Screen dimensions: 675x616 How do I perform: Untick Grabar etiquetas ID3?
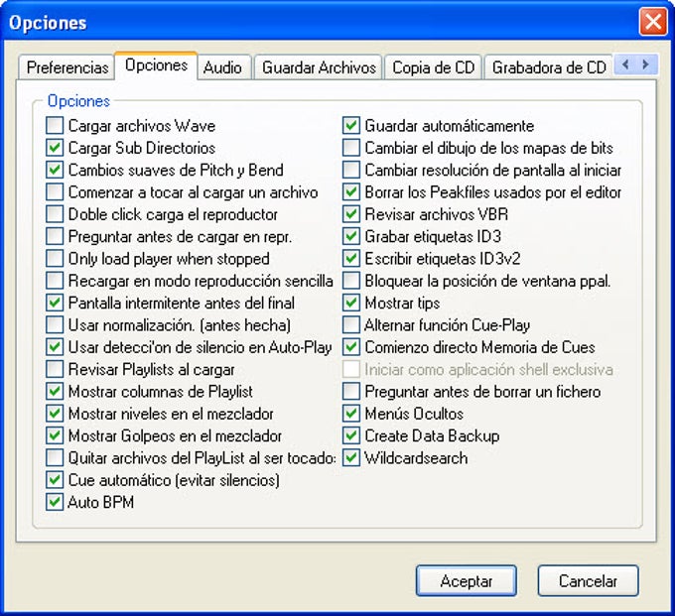(x=351, y=236)
